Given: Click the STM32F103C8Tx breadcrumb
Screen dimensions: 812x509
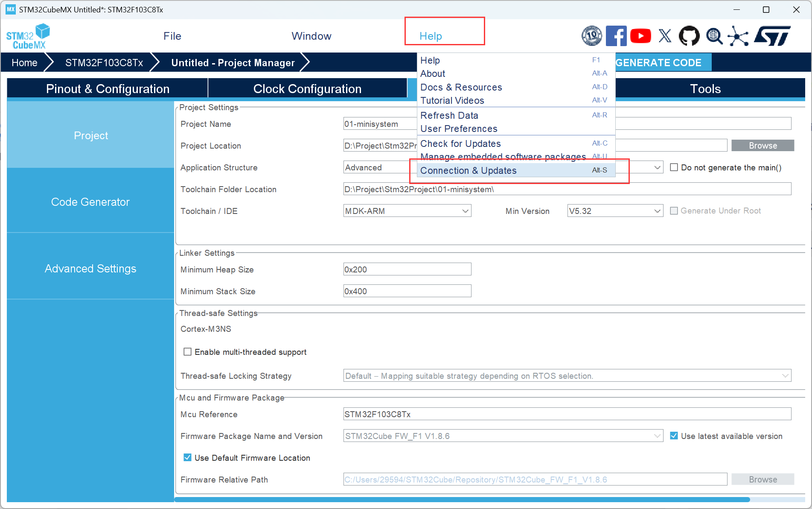Looking at the screenshot, I should point(104,63).
